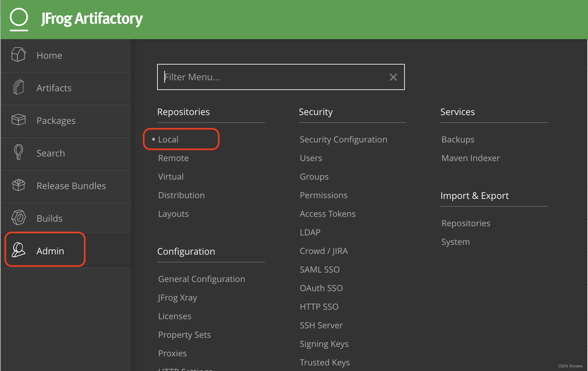Click the Configuration section heading
This screenshot has height=371, width=588.
click(x=186, y=251)
